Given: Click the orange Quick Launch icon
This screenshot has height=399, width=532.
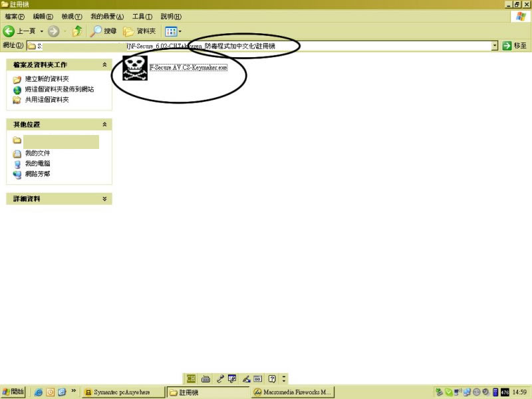Looking at the screenshot, I should 51,392.
